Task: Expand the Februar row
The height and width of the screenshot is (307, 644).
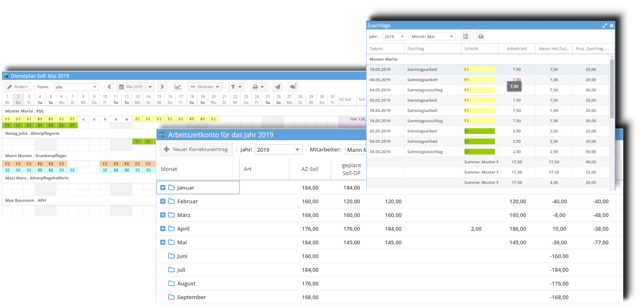Action: coord(162,201)
